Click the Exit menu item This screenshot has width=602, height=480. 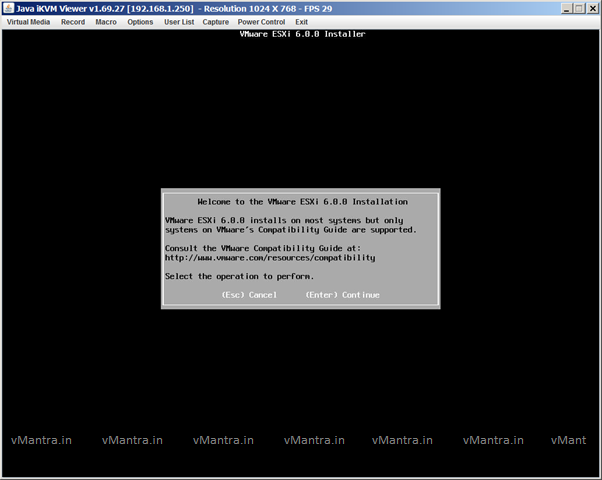pyautogui.click(x=301, y=22)
